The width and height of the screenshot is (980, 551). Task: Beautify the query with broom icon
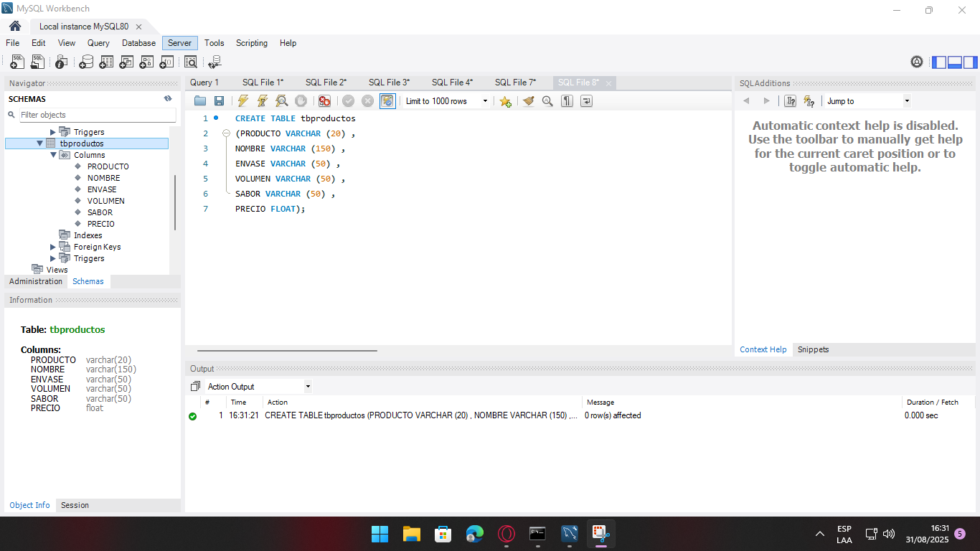(529, 101)
